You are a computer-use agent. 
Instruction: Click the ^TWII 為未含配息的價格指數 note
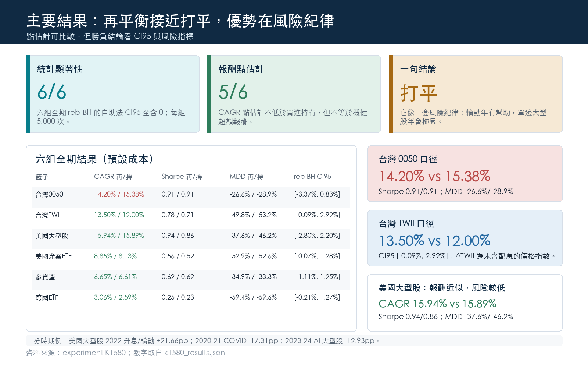[x=506, y=256]
